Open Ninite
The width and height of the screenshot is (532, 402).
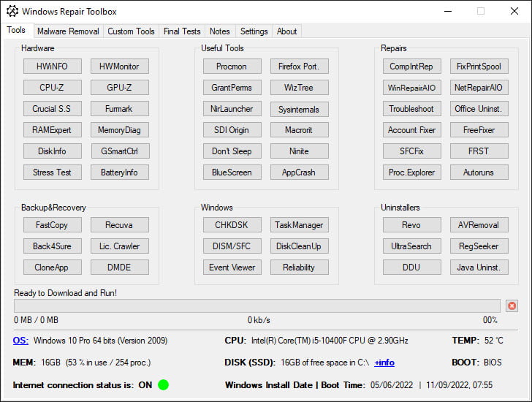click(x=300, y=151)
